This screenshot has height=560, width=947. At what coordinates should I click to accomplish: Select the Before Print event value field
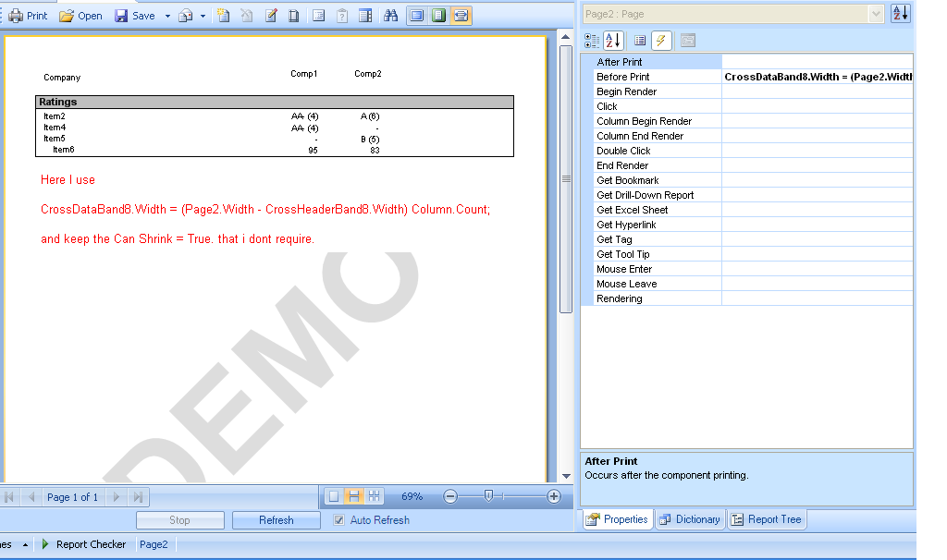point(818,77)
